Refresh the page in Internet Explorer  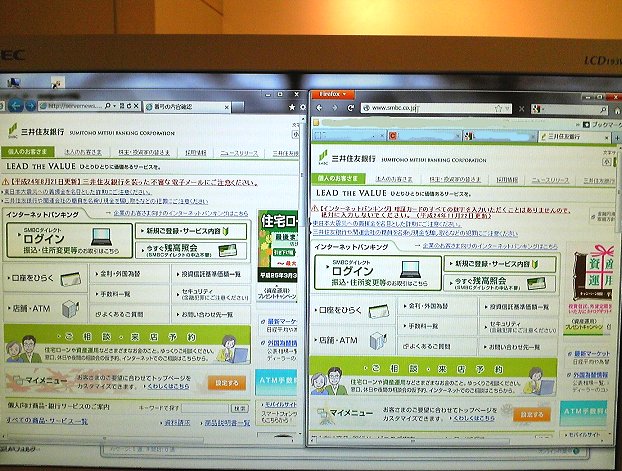[x=129, y=106]
